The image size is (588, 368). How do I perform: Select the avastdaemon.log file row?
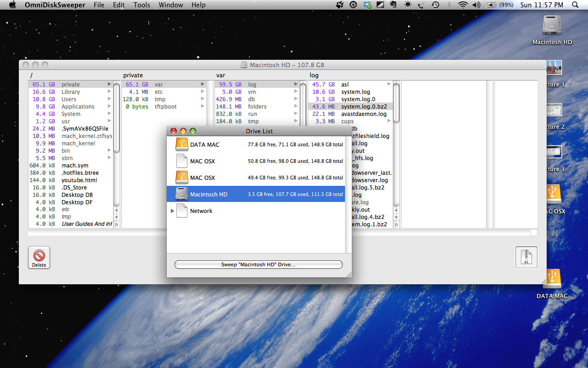[x=351, y=114]
